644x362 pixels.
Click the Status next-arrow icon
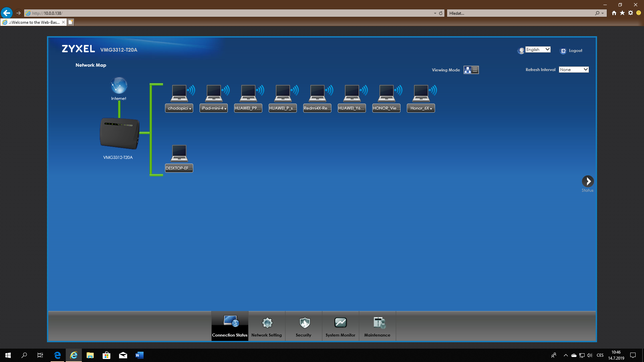click(x=588, y=181)
